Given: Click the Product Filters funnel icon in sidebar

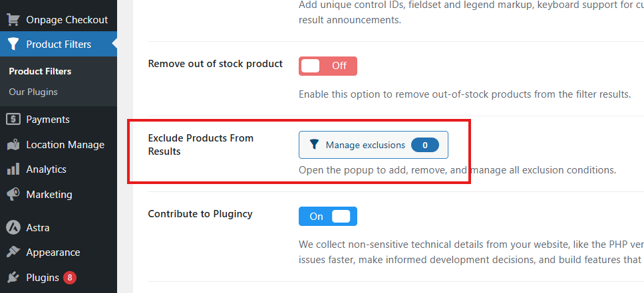Looking at the screenshot, I should (13, 45).
